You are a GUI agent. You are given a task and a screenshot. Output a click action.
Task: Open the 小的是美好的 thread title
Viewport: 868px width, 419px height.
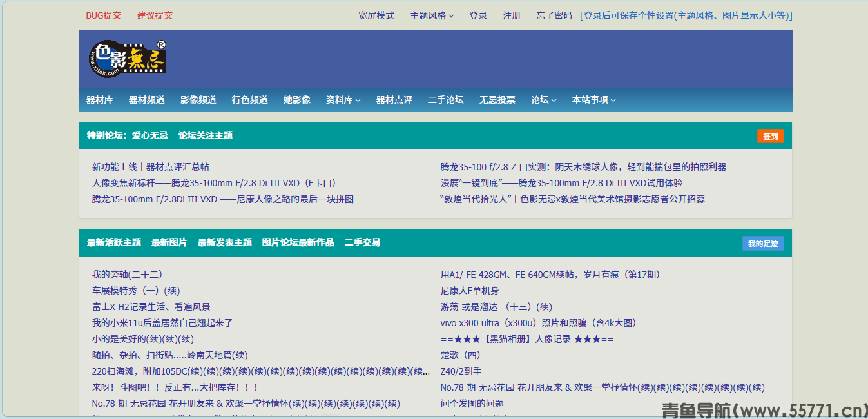tap(119, 339)
